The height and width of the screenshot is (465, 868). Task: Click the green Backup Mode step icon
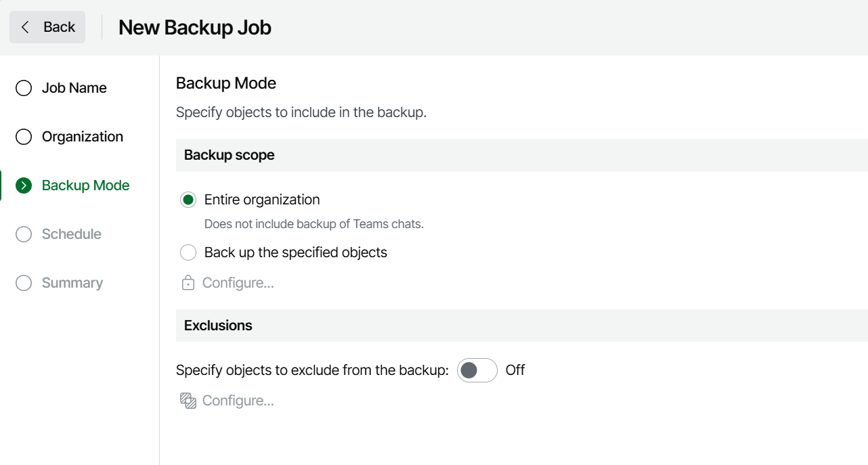24,185
